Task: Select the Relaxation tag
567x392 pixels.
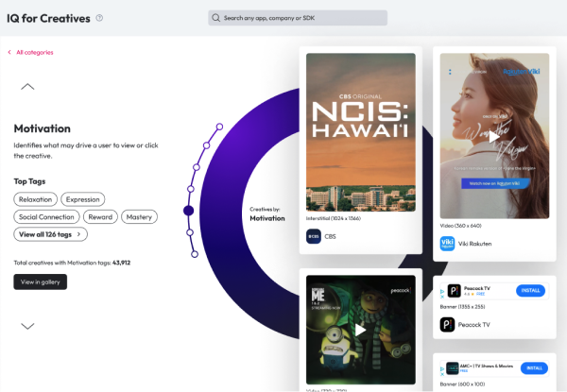Action: [36, 199]
